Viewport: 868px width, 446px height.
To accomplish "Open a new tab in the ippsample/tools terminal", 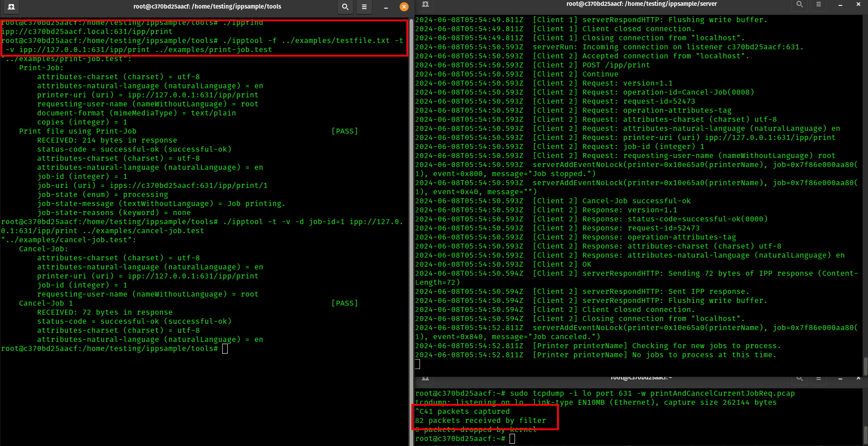I will point(11,7).
